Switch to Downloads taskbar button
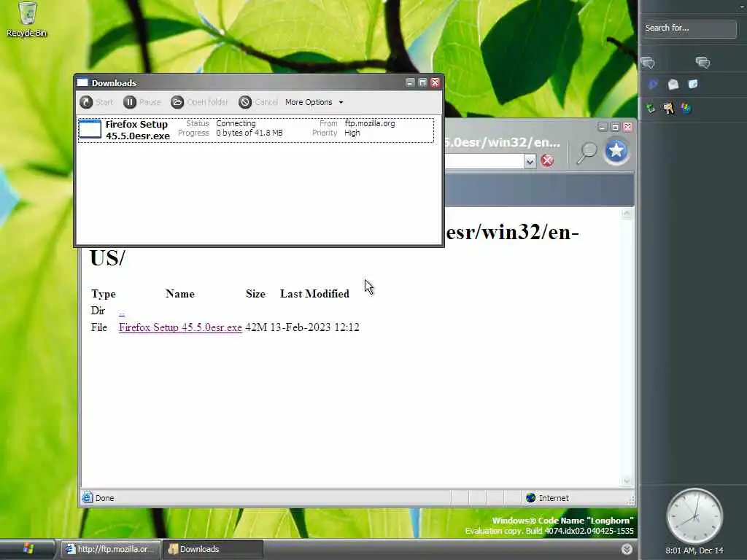The height and width of the screenshot is (560, 747). click(x=212, y=549)
